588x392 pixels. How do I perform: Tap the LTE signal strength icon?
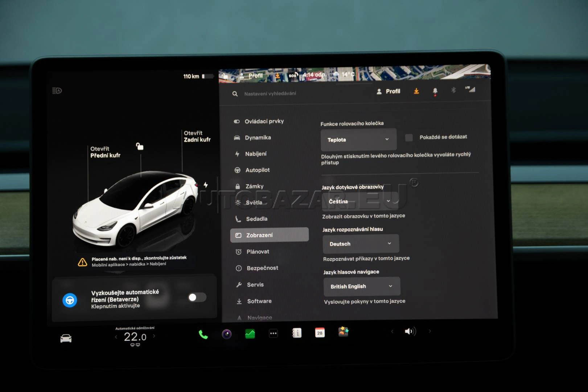coord(470,89)
